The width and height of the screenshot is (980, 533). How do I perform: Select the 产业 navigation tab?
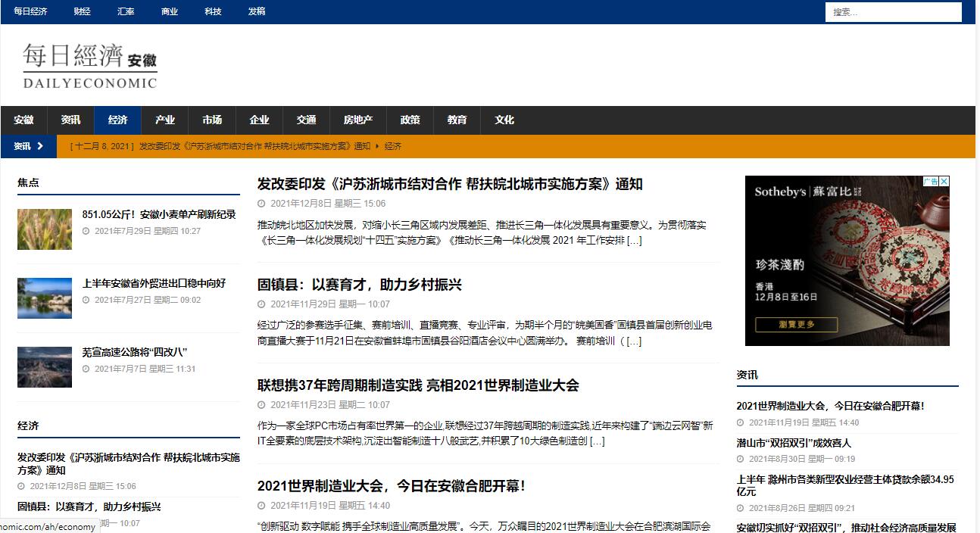click(164, 120)
